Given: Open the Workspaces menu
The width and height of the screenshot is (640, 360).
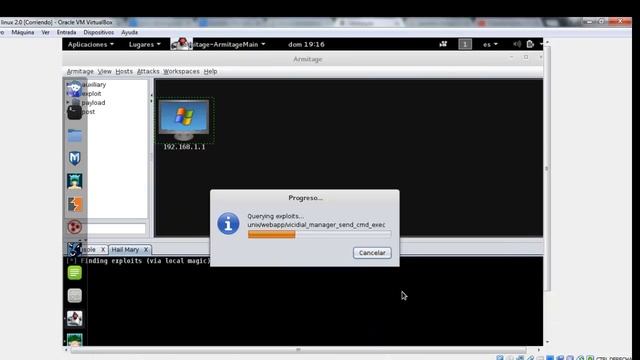Looking at the screenshot, I should pos(181,71).
